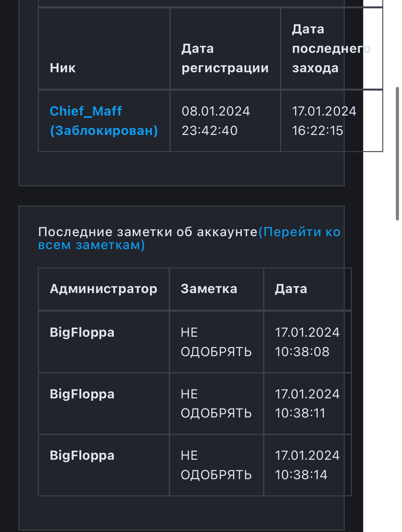Image resolution: width=402 pixels, height=532 pixels.
Task: Click 'НЕ ОДОБРЯТЬ' note dated 10:38:08
Action: [216, 342]
